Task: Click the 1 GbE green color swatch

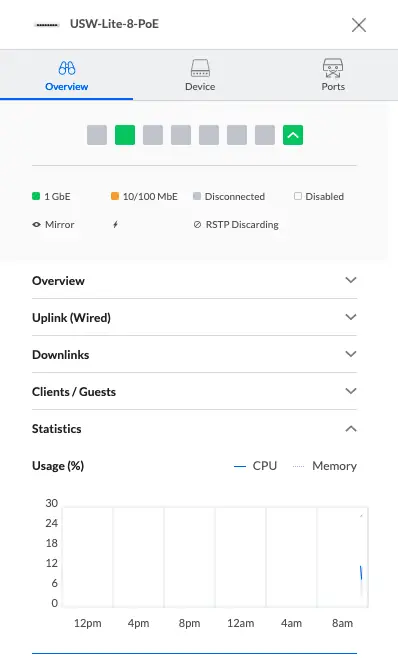Action: (36, 196)
